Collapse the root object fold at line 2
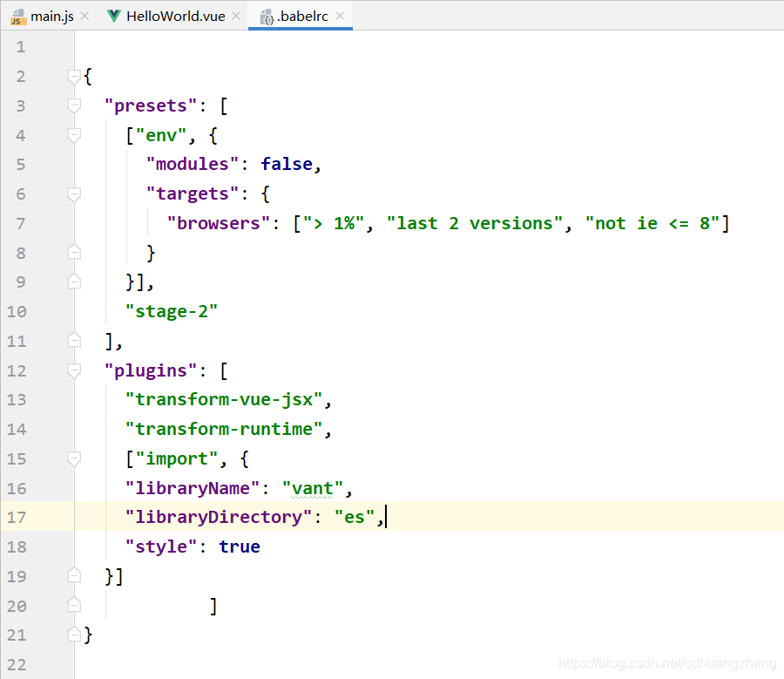The width and height of the screenshot is (784, 679). (74, 77)
